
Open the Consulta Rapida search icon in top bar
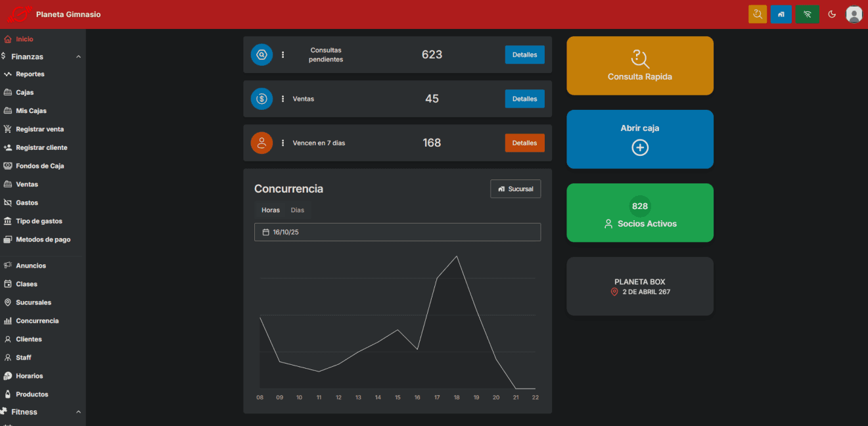757,13
